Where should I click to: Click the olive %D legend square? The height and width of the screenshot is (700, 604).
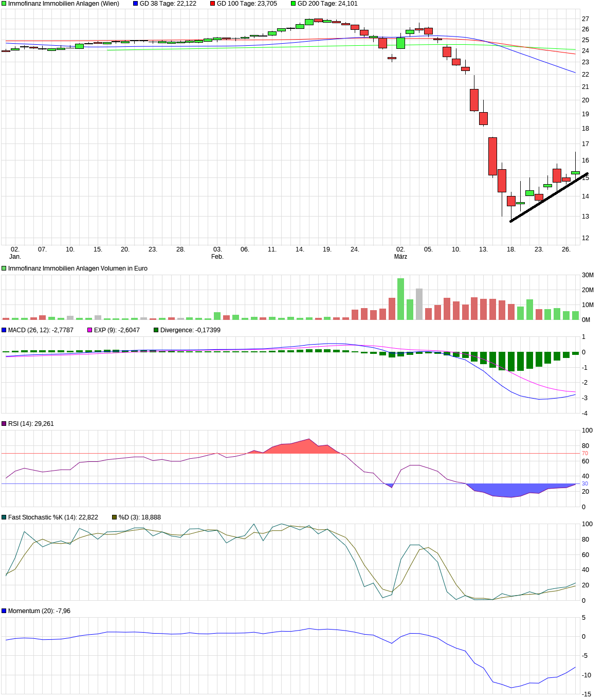click(x=115, y=517)
